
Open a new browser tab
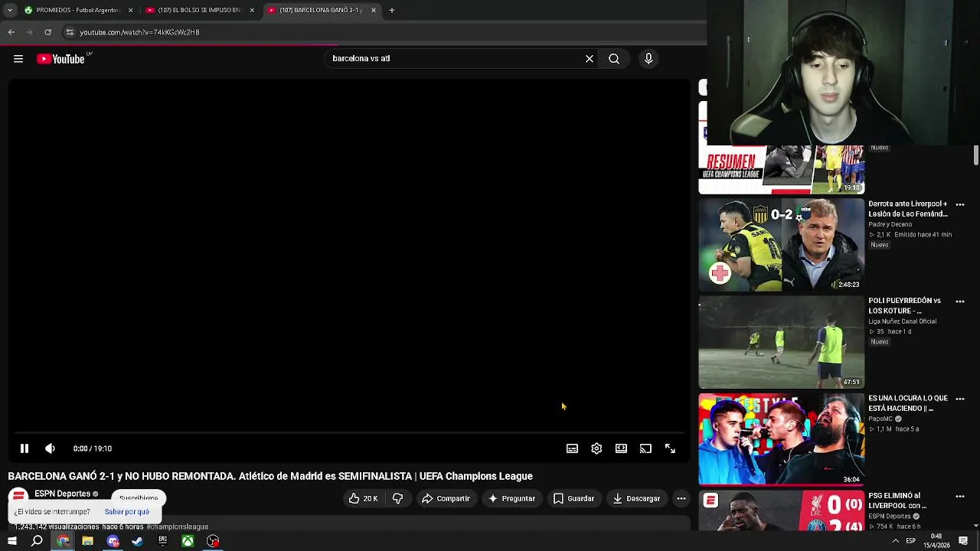[x=392, y=10]
